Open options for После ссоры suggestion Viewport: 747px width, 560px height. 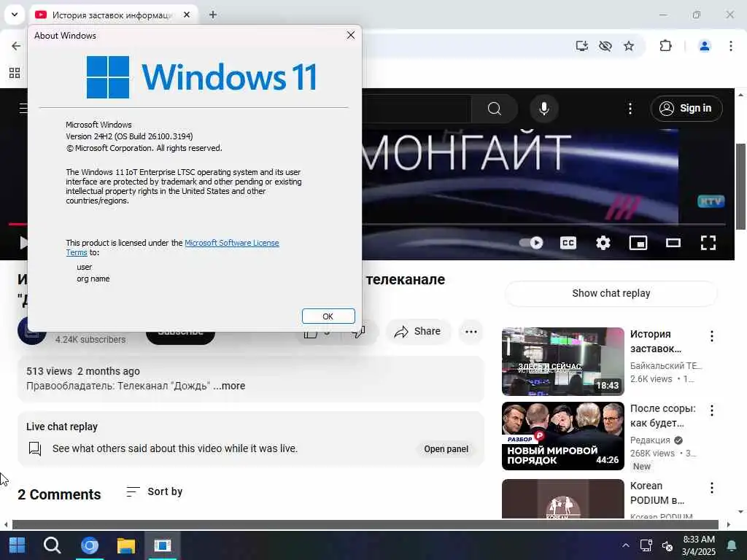[712, 410]
